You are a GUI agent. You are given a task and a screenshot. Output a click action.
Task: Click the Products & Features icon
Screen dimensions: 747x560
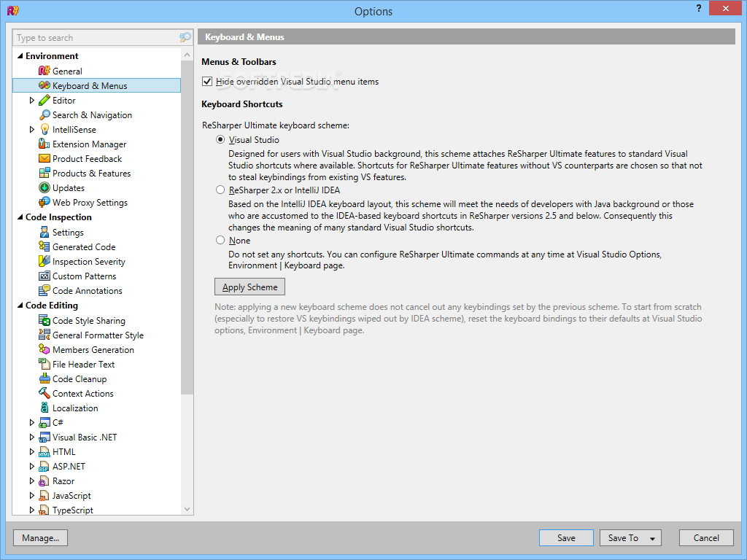click(x=44, y=174)
